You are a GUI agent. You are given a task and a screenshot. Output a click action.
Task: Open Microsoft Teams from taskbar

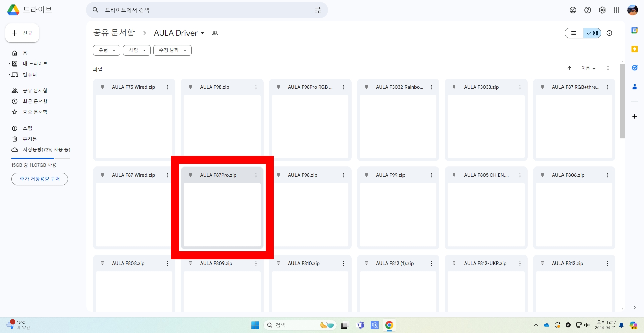pos(361,325)
